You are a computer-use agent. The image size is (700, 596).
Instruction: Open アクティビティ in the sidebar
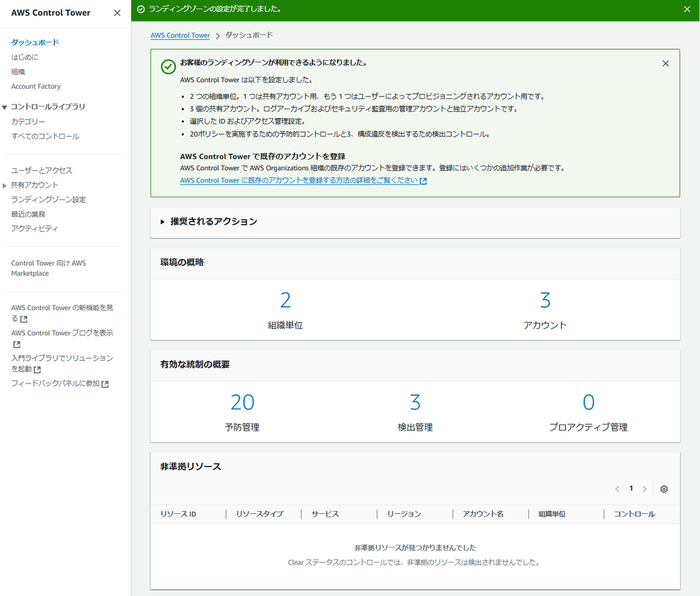34,228
